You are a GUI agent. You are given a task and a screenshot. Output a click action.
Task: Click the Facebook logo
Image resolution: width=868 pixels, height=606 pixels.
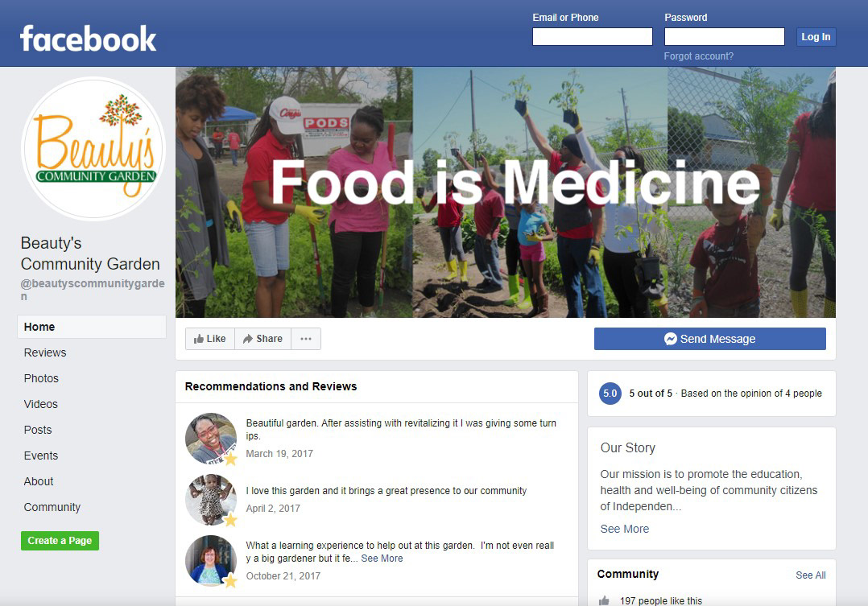tap(88, 39)
